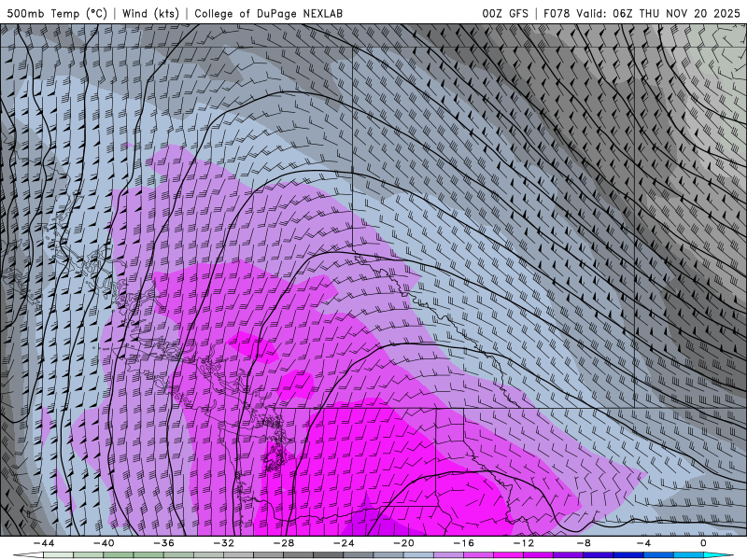
Task: Click the 'College of DuPage NEXLAB' credit text
Action: pyautogui.click(x=268, y=13)
